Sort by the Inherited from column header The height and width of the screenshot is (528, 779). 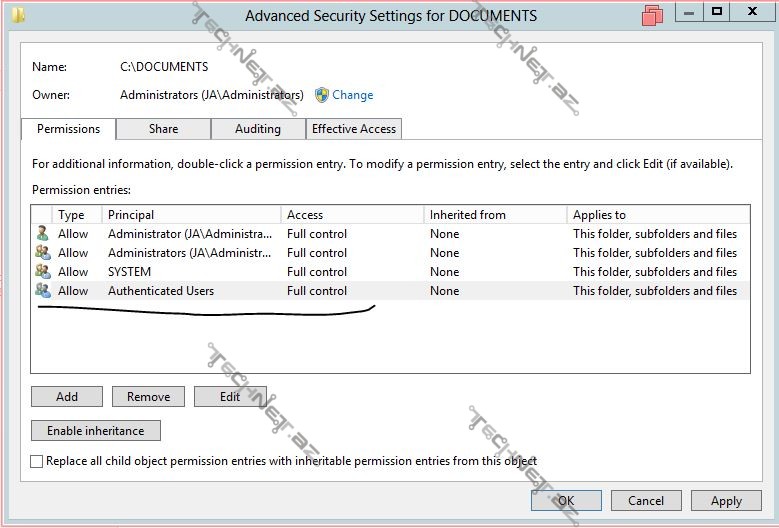[493, 215]
